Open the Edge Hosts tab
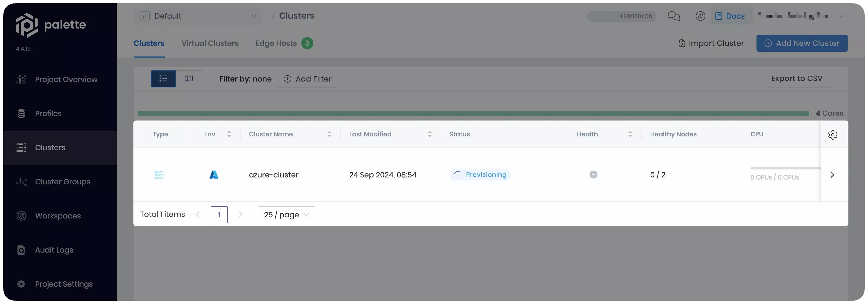Viewport: 868px width, 304px height. (x=276, y=43)
